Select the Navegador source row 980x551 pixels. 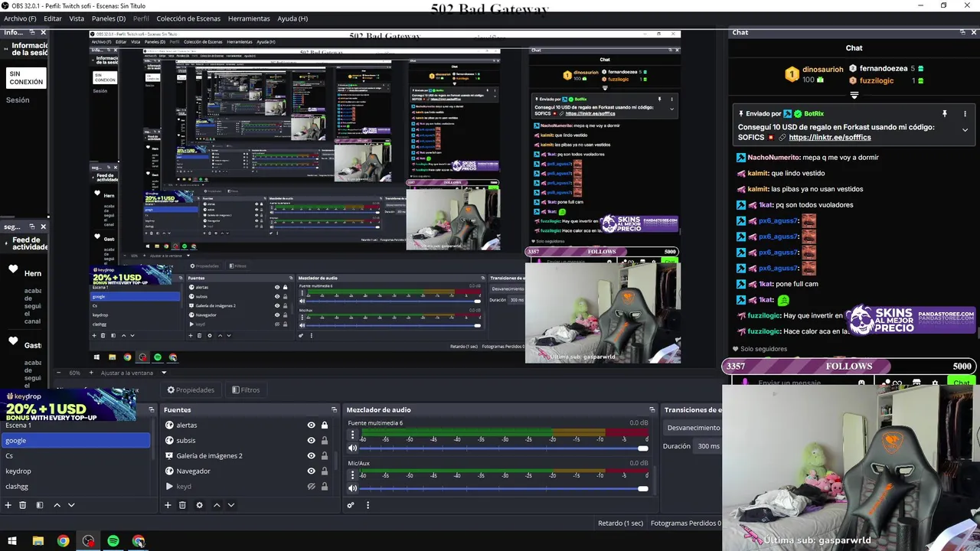[247, 471]
